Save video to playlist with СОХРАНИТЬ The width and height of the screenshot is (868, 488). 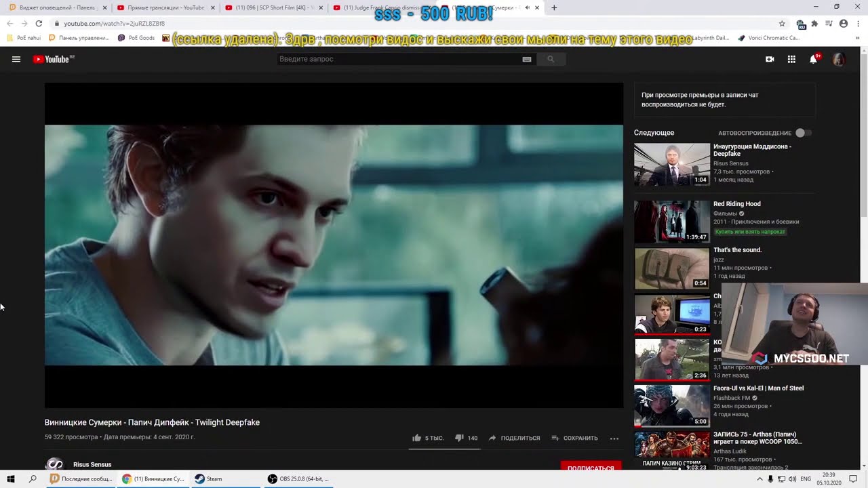(x=574, y=438)
